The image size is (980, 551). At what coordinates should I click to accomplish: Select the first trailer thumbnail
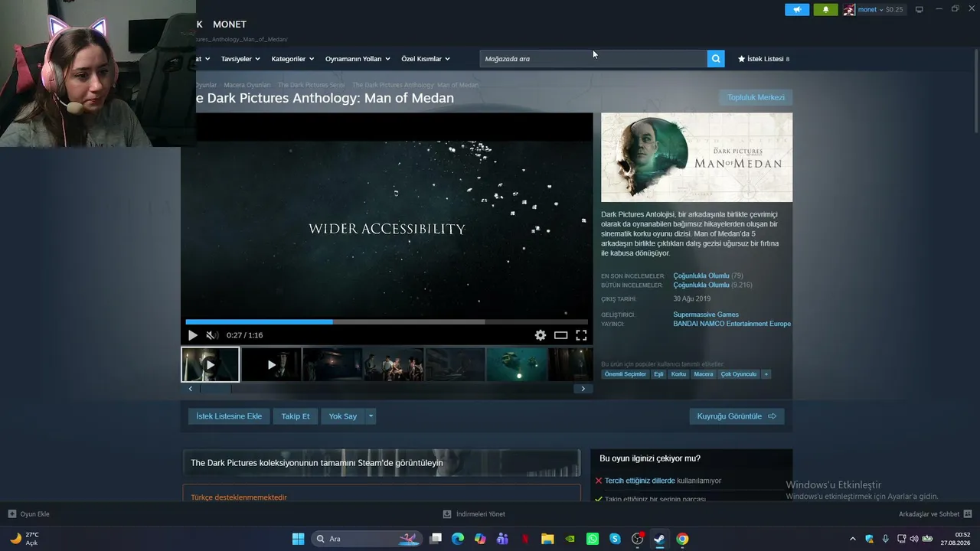210,364
